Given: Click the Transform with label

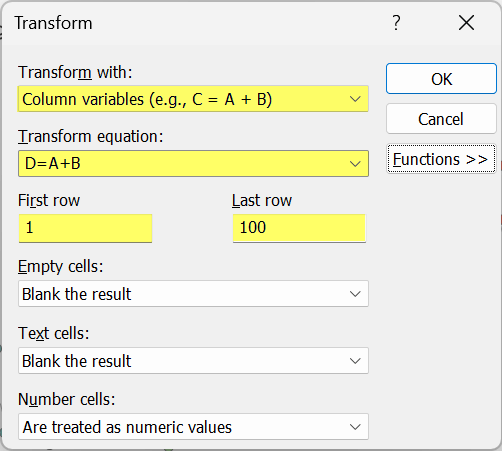Looking at the screenshot, I should coord(75,72).
